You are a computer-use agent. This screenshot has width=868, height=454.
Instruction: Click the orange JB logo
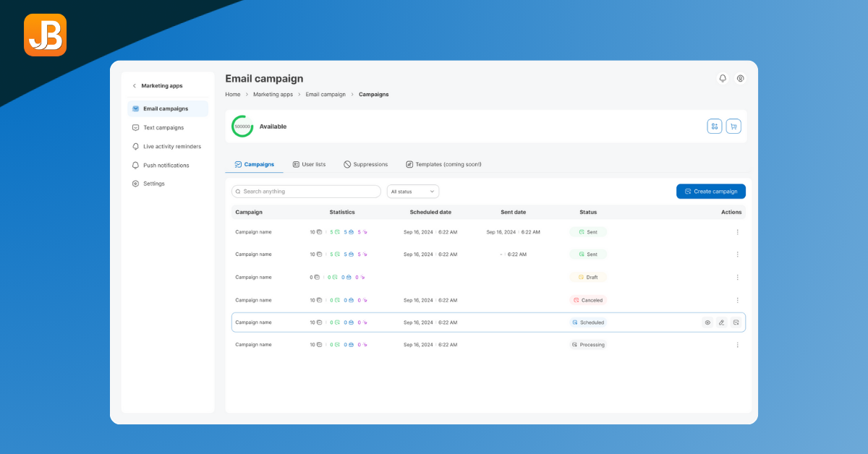tap(45, 35)
